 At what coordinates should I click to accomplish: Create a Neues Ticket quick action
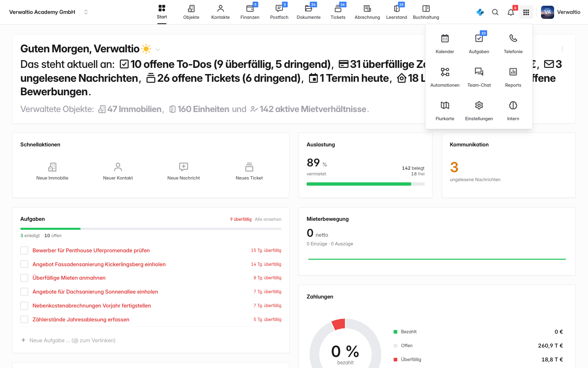click(249, 171)
